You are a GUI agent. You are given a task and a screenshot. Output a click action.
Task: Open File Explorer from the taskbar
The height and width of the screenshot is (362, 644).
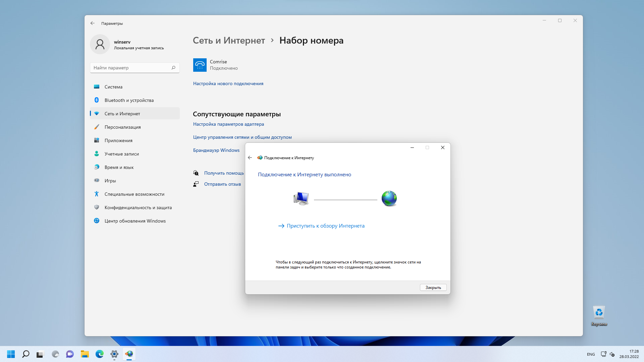coord(85,354)
